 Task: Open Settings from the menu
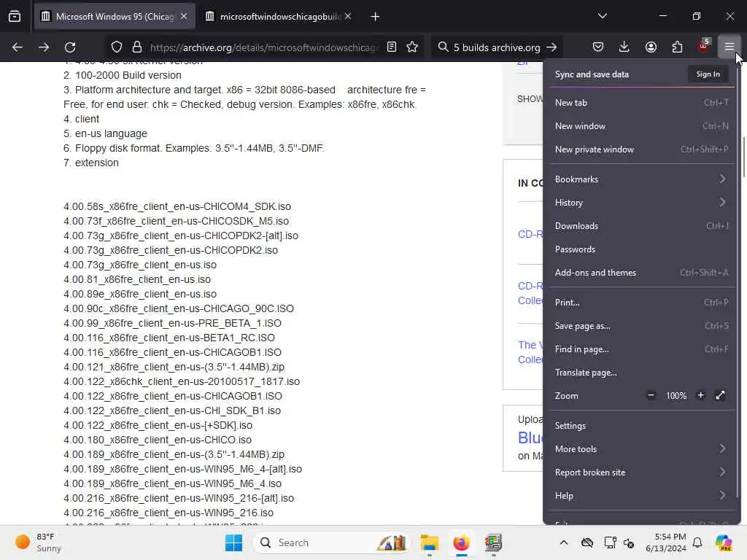[641, 426]
